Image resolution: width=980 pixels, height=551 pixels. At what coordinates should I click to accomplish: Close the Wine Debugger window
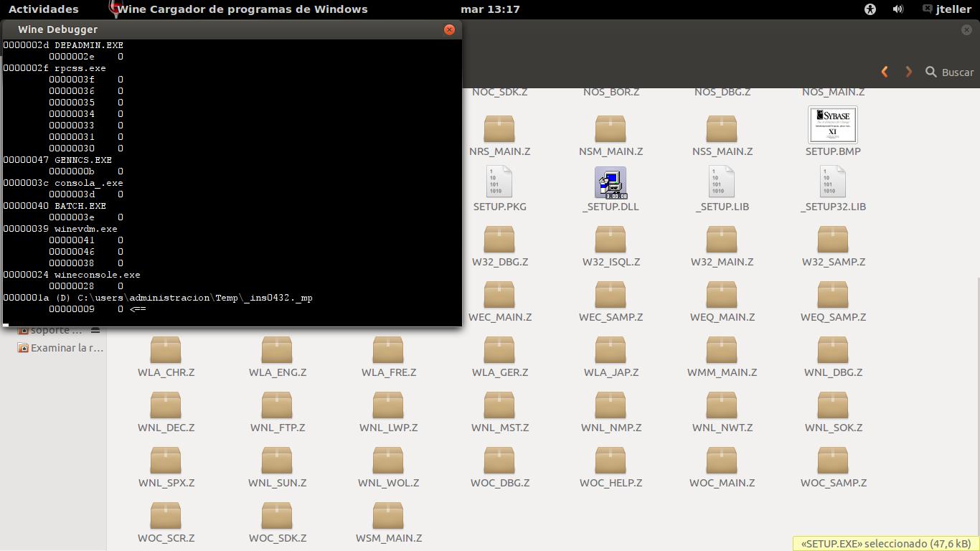(450, 29)
